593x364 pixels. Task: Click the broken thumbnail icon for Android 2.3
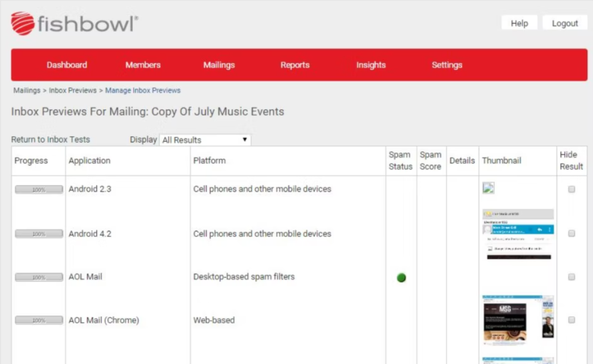click(x=488, y=188)
